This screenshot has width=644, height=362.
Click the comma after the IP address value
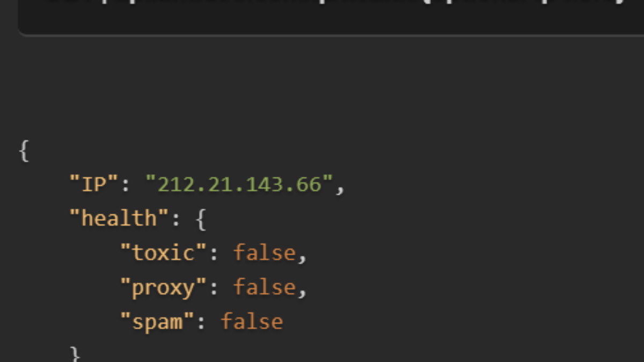tap(339, 188)
